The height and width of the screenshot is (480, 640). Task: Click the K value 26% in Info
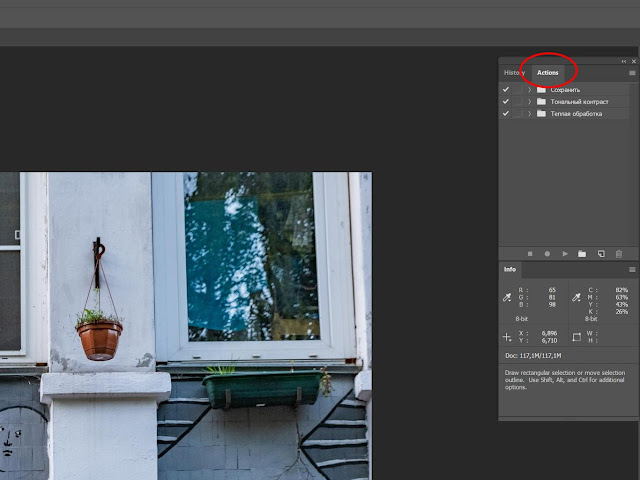pyautogui.click(x=622, y=312)
